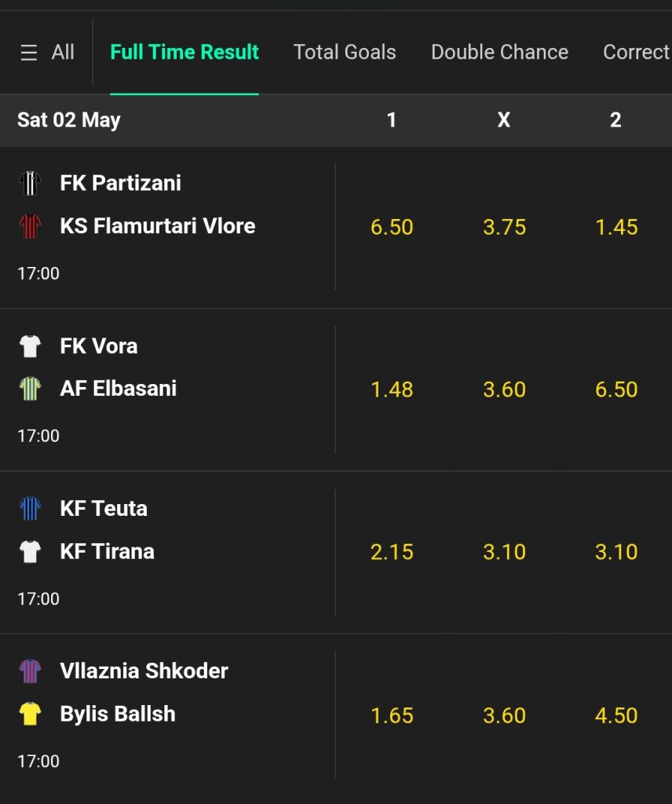Open the KF Teuta match details
672x804 pixels.
pos(168,552)
